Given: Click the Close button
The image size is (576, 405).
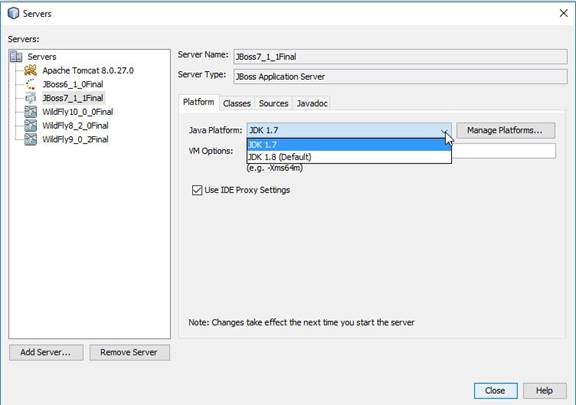Looking at the screenshot, I should pos(495,391).
